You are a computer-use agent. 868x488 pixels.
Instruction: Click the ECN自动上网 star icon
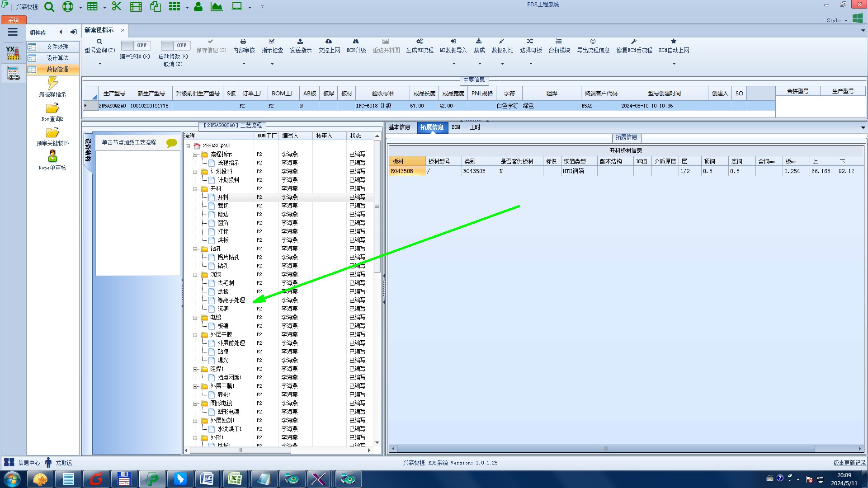click(674, 42)
